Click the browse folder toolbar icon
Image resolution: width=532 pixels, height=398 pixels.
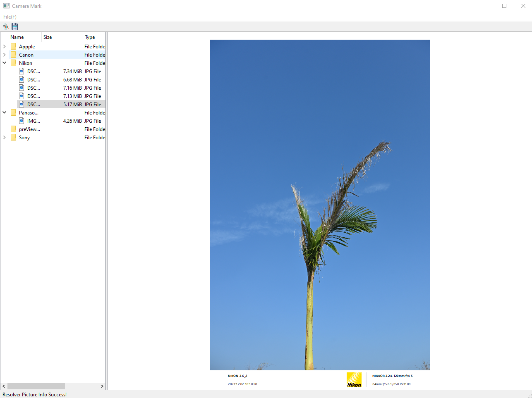6,26
